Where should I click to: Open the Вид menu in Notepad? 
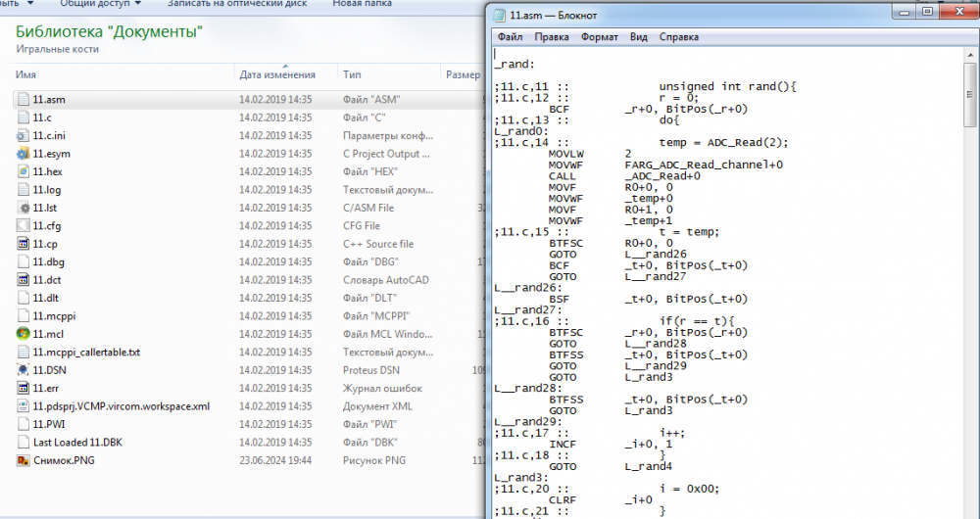pyautogui.click(x=638, y=37)
